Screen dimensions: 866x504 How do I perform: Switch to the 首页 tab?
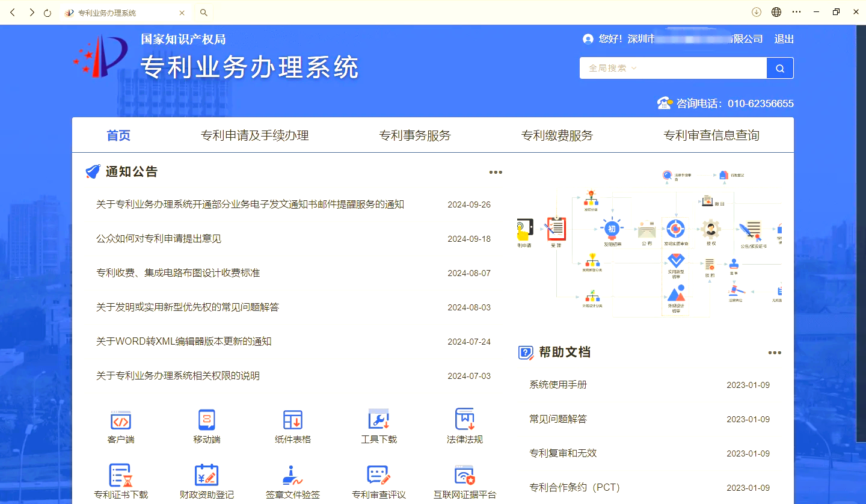click(118, 135)
